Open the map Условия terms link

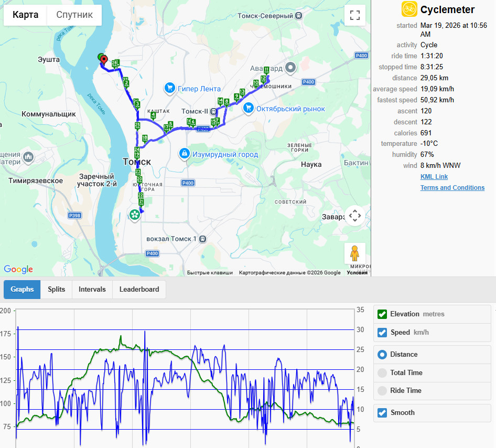357,273
